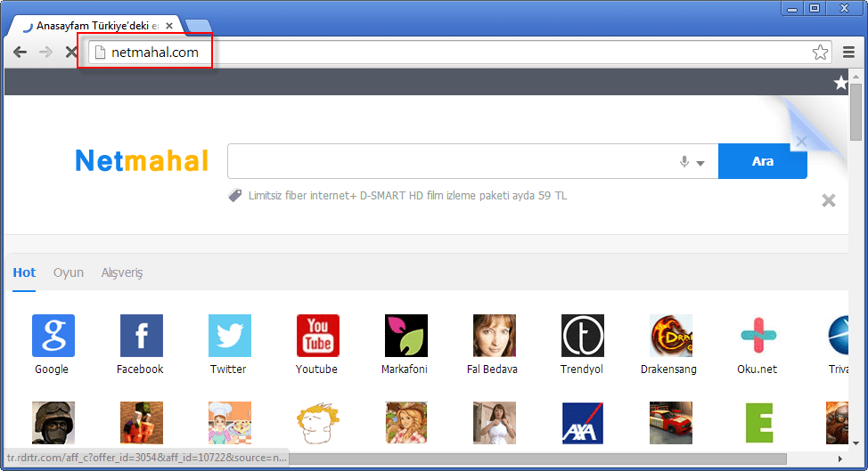Image resolution: width=868 pixels, height=471 pixels.
Task: Click the yellow-haired cartoon face icon
Action: point(318,423)
